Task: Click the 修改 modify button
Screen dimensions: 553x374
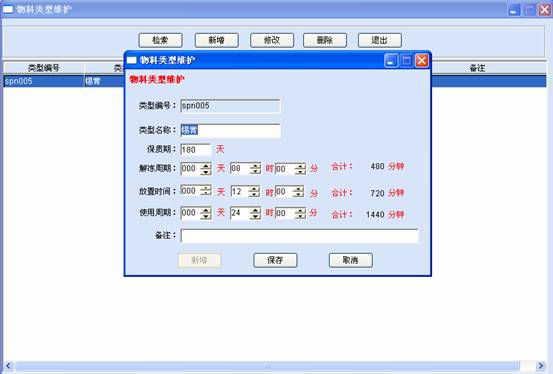Action: tap(272, 40)
